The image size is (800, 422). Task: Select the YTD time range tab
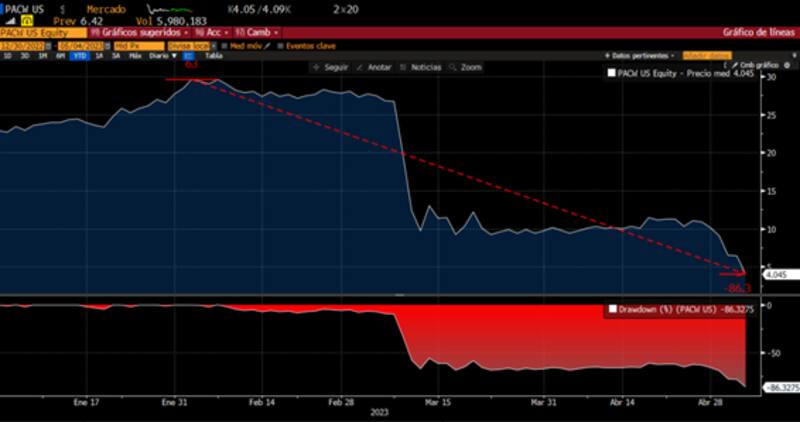(x=76, y=56)
